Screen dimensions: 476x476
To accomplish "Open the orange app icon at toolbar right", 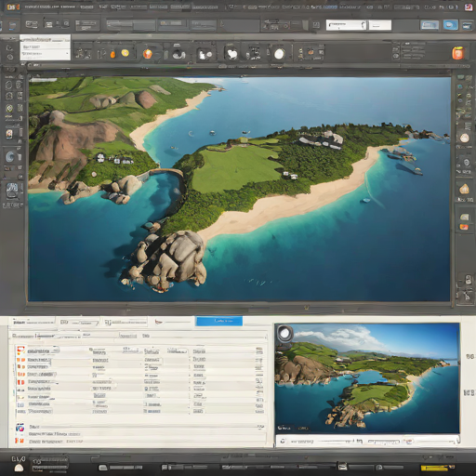I will [x=458, y=53].
